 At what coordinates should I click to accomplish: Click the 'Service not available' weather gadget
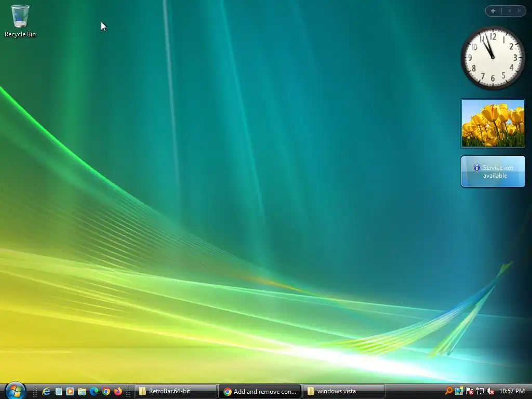point(493,171)
